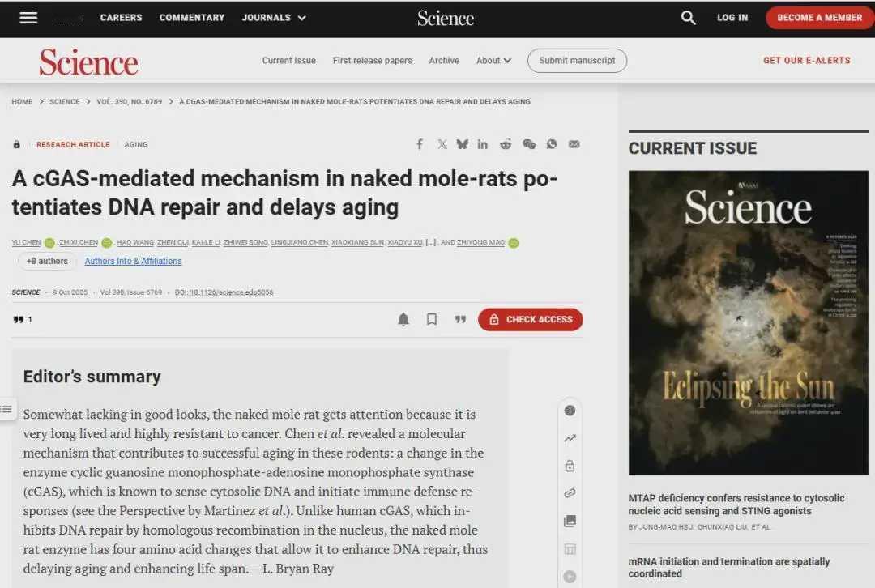Expand the [...] hidden authors
875x588 pixels.
pos(431,243)
